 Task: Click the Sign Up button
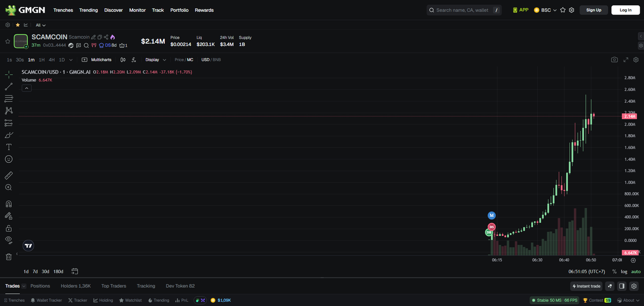click(x=594, y=10)
